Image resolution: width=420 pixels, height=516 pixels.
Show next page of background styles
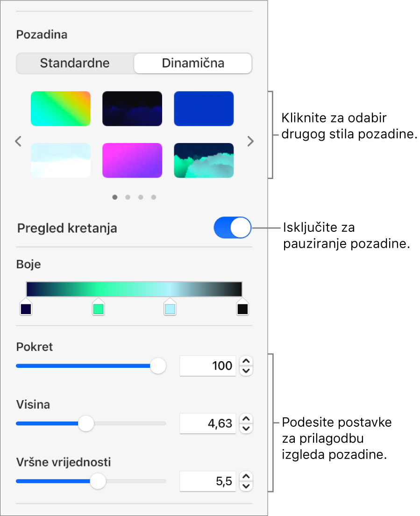pos(250,141)
